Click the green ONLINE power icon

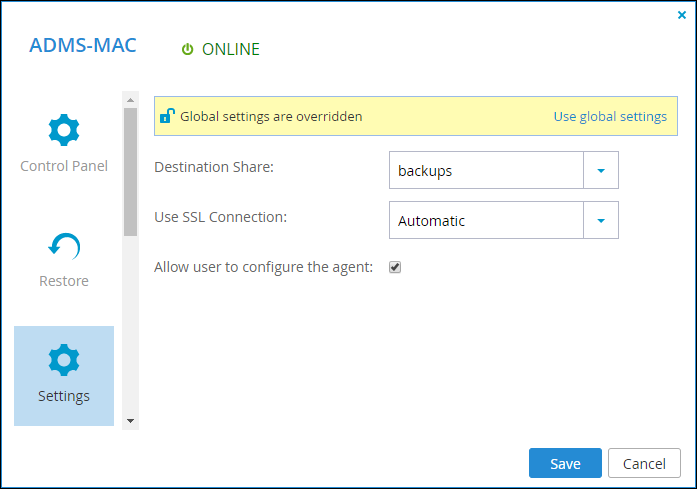188,49
